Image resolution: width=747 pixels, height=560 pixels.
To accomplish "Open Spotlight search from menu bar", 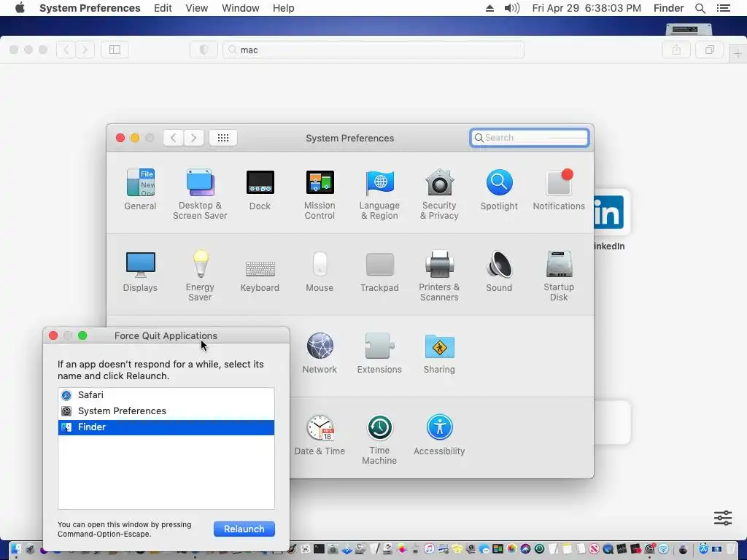I will [700, 8].
